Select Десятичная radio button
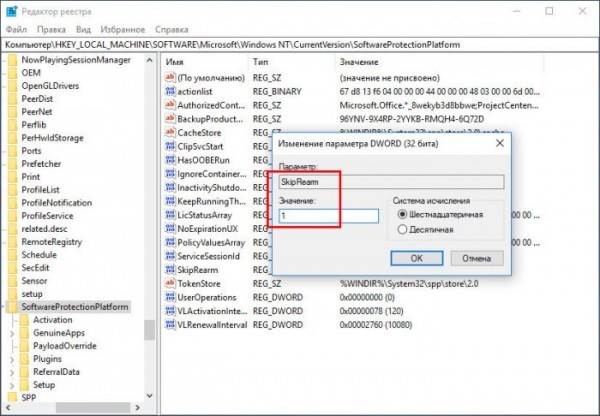600x416 pixels. click(402, 230)
